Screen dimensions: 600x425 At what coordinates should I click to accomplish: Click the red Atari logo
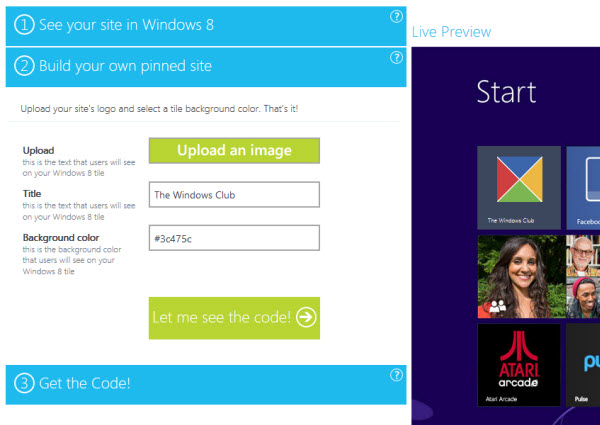click(x=519, y=353)
